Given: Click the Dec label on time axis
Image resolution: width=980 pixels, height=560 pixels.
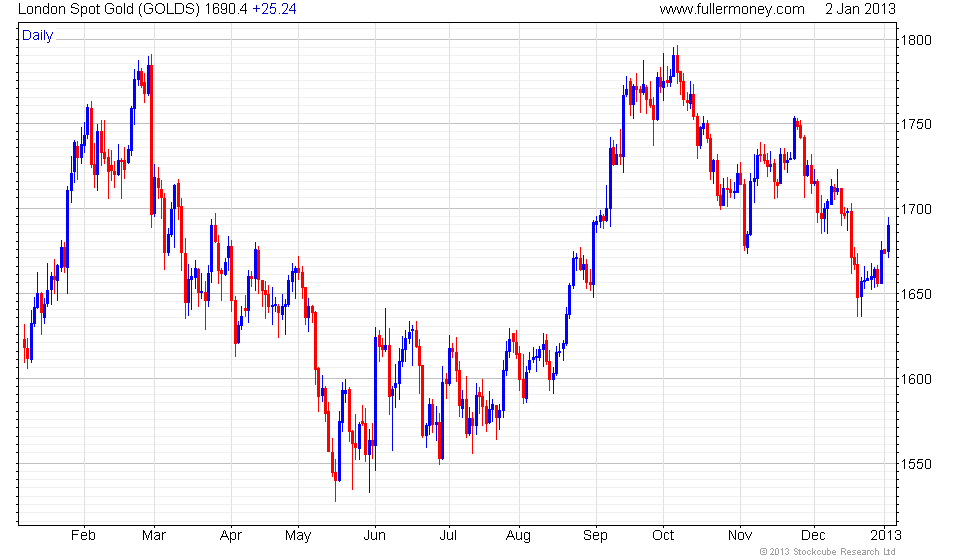Looking at the screenshot, I should pos(813,536).
